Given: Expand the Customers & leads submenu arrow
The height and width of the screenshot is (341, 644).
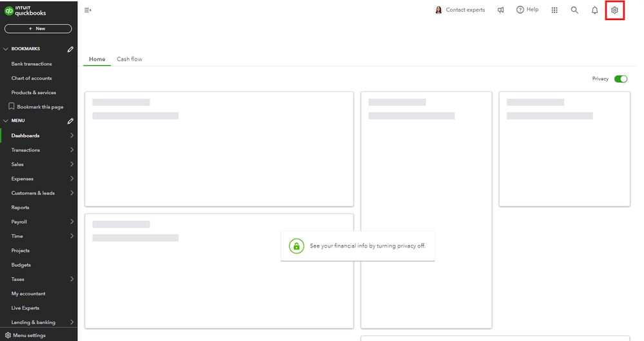Looking at the screenshot, I should (x=72, y=193).
